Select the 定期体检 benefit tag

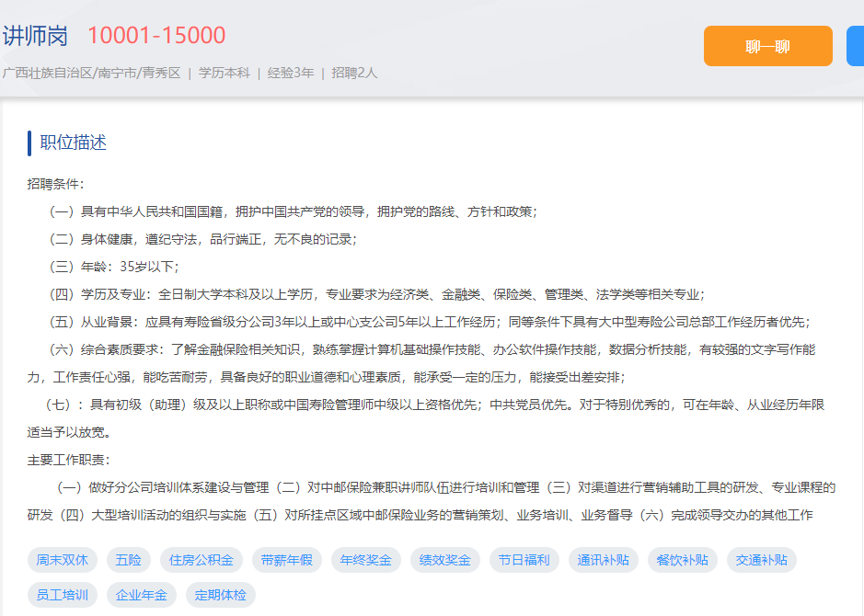click(221, 595)
